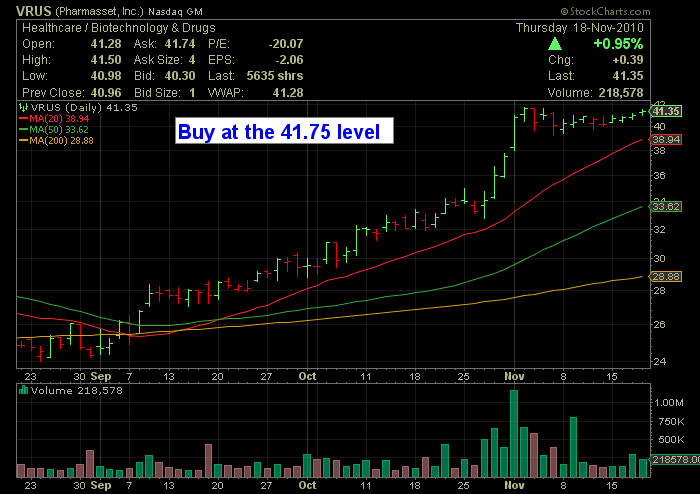
Task: Click the 41.35 last price axis tag
Action: (667, 111)
